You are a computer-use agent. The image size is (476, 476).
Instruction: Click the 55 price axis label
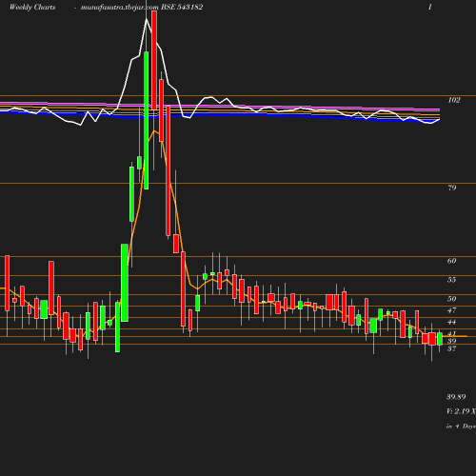(452, 280)
